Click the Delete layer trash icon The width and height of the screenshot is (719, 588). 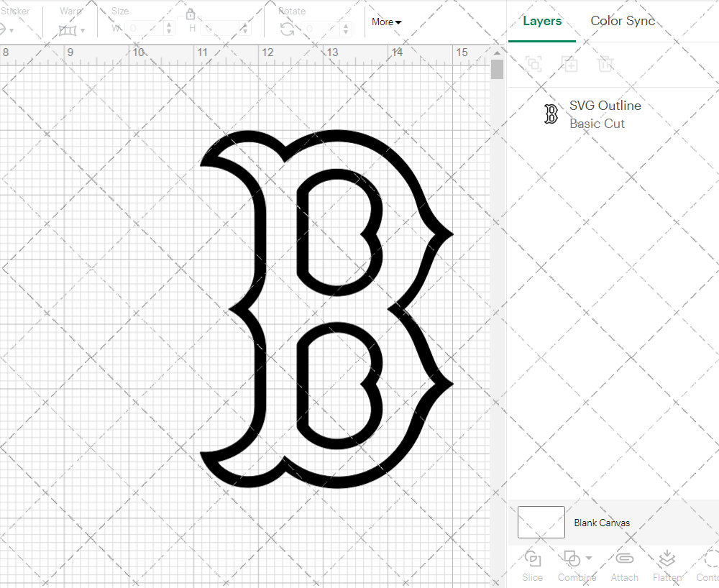605,64
